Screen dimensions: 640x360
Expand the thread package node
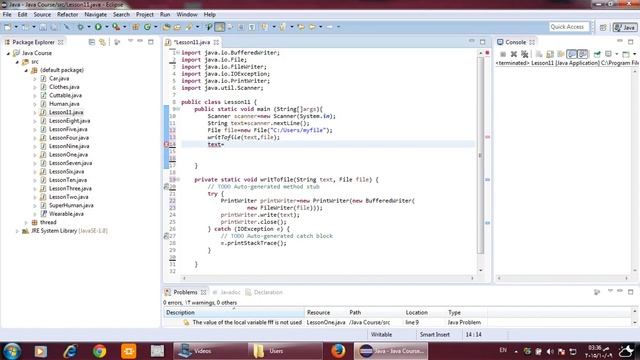pyautogui.click(x=26, y=222)
